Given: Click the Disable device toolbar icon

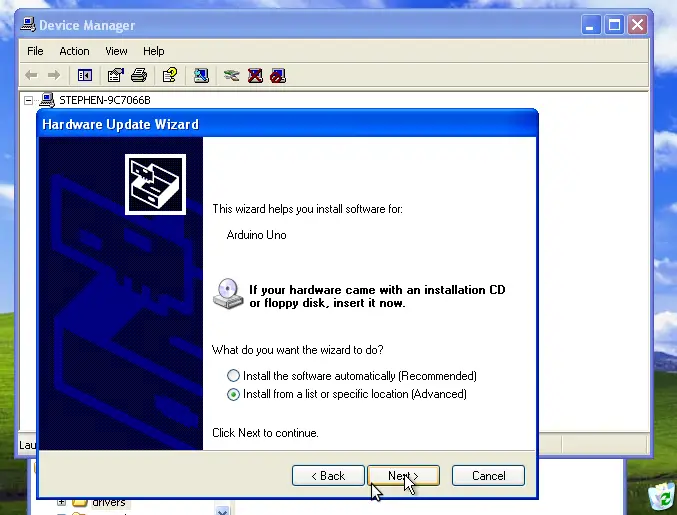Looking at the screenshot, I should [278, 76].
